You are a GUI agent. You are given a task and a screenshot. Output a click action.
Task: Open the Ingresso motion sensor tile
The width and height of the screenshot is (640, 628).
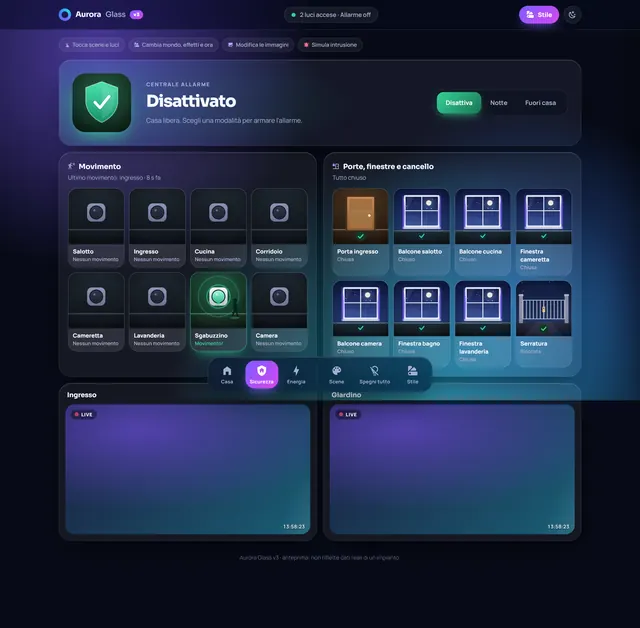click(x=157, y=228)
